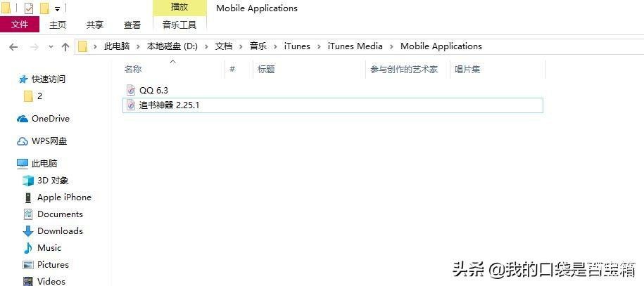Click the Downloads arrow icon
644x286 pixels.
(28, 231)
